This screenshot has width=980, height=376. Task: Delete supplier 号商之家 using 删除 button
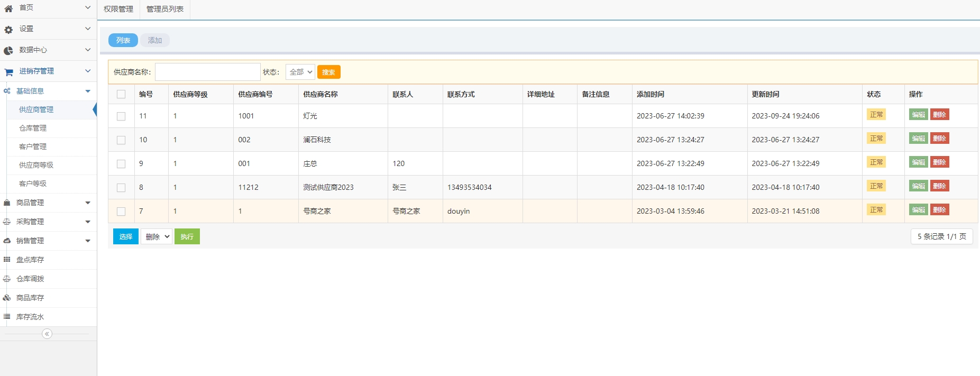939,210
